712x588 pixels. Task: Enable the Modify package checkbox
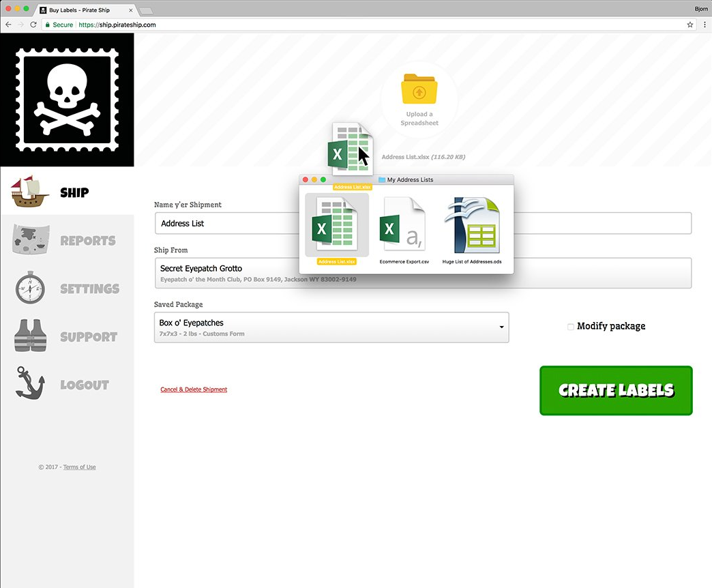point(571,327)
